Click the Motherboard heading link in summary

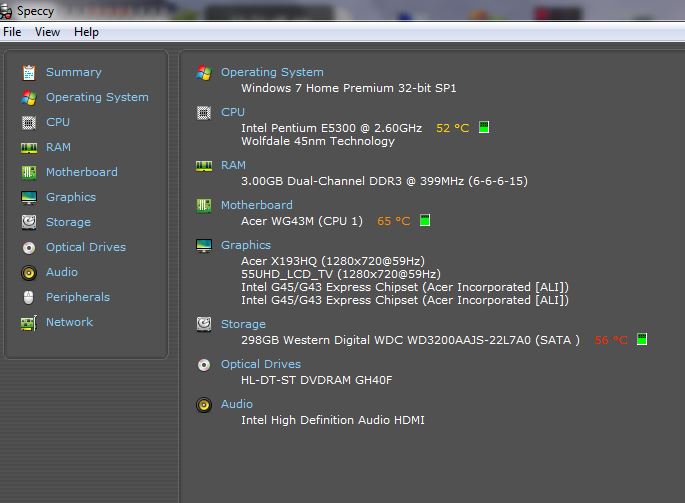[256, 205]
